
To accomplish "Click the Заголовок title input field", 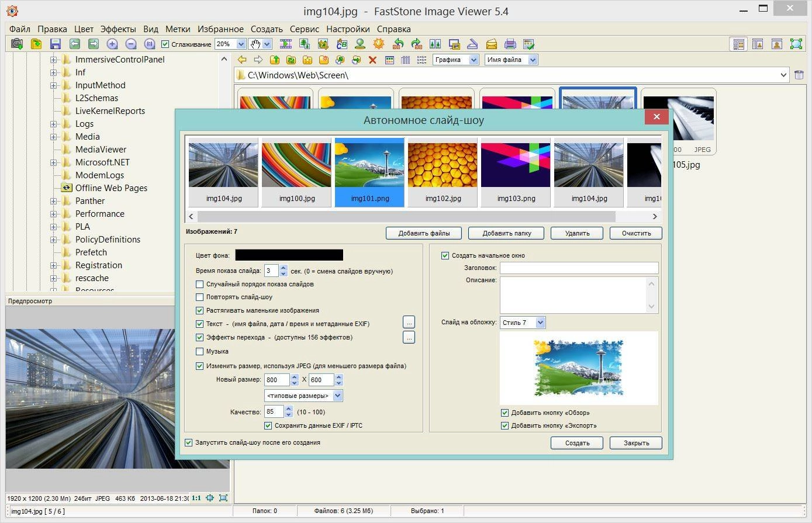I will point(579,268).
